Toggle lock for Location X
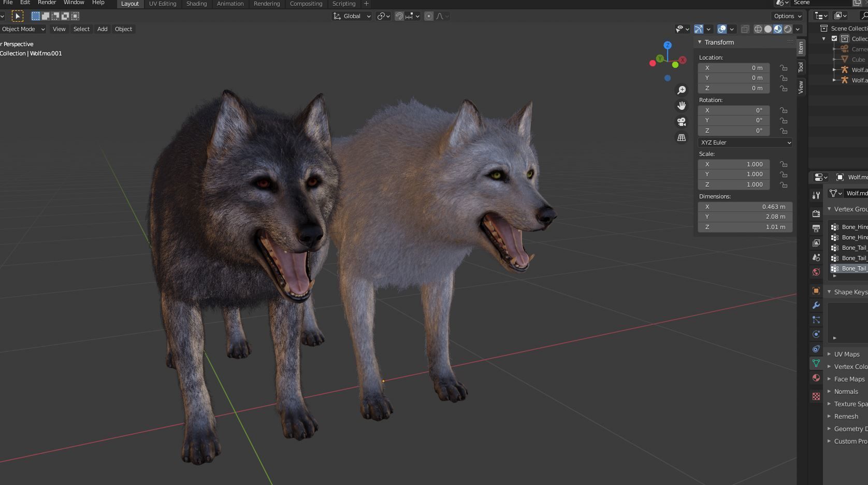Screen dimensions: 868x485 784,68
